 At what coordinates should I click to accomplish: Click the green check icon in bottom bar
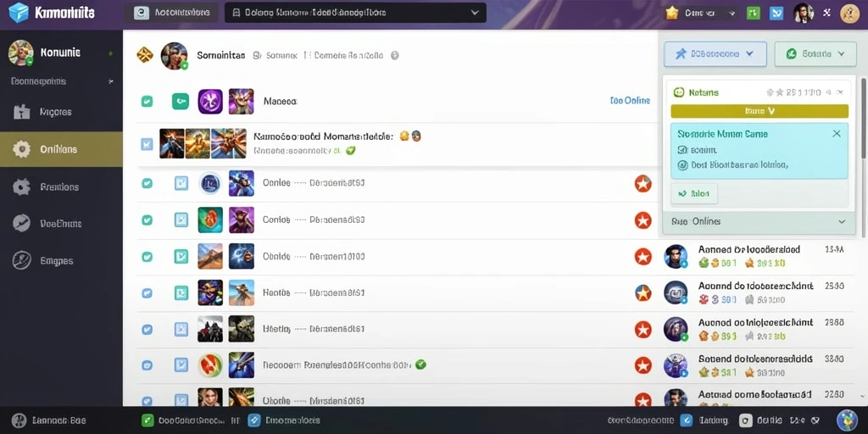pos(147,420)
